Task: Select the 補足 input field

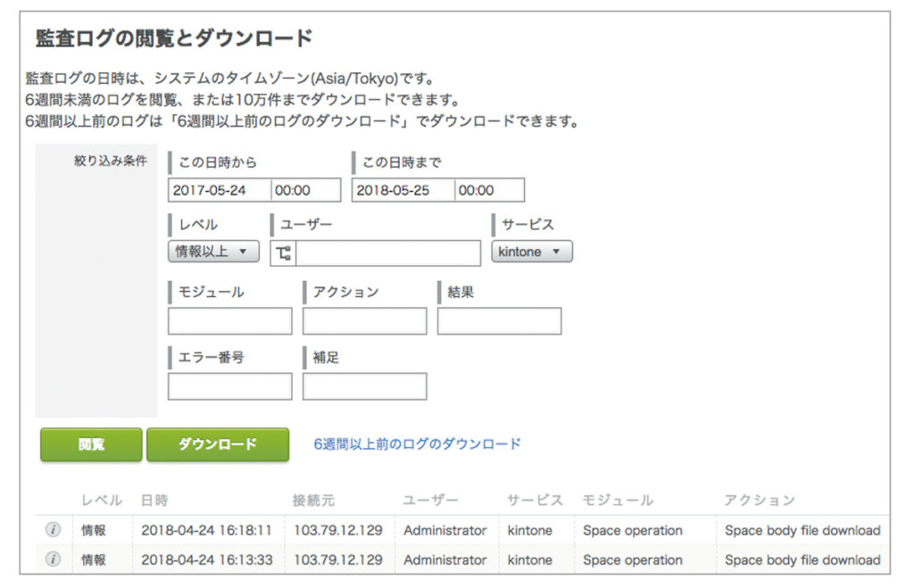Action: pos(364,385)
